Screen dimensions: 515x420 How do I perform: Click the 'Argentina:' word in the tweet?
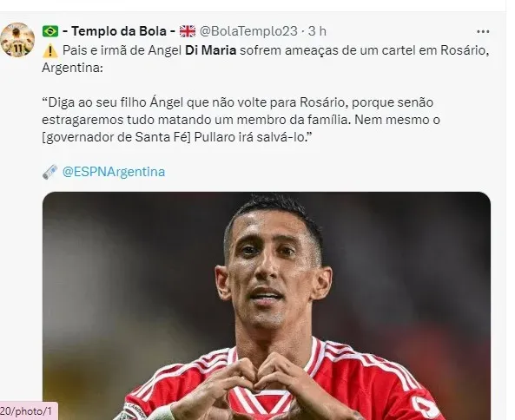72,69
